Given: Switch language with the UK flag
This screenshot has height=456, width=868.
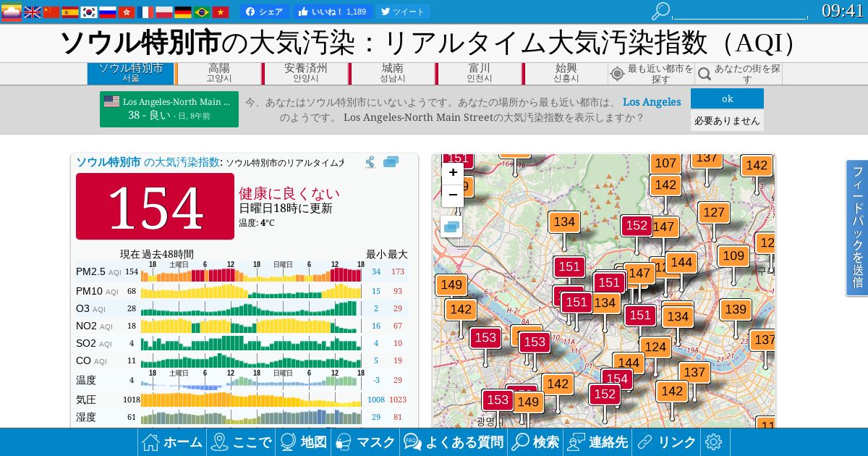Looking at the screenshot, I should pos(33,12).
